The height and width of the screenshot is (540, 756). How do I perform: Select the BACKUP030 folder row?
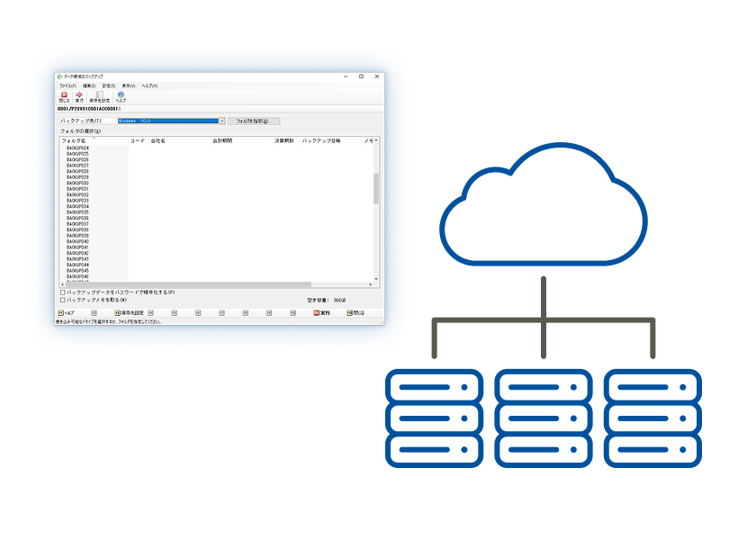[78, 184]
